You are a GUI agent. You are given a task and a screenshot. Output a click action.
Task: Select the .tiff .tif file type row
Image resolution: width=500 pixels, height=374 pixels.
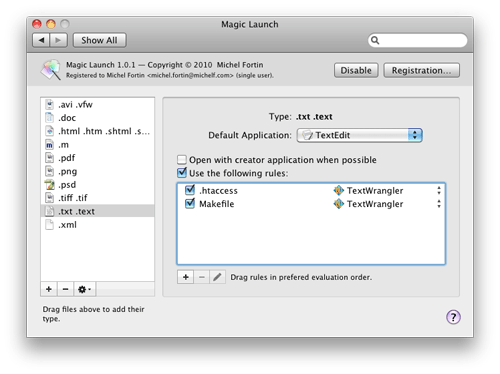(x=97, y=198)
